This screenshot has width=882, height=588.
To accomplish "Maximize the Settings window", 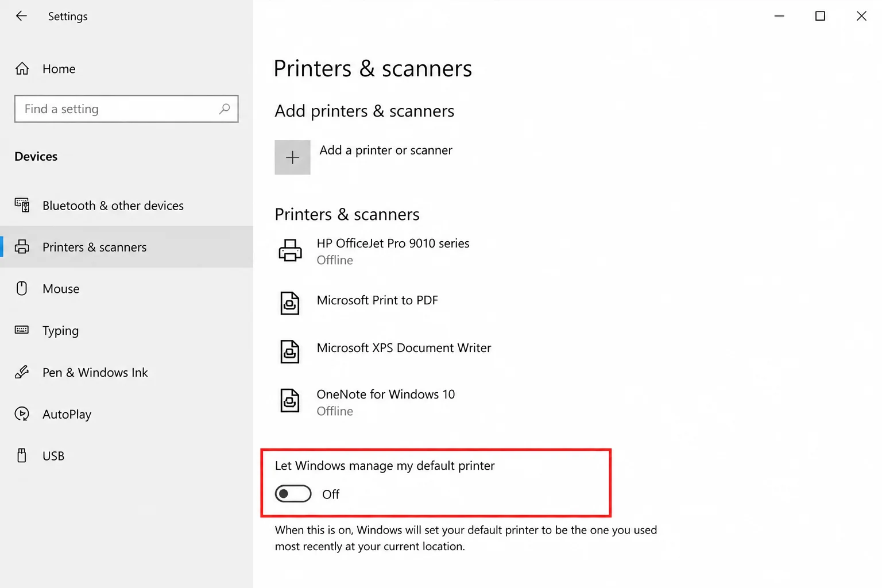I will [820, 16].
